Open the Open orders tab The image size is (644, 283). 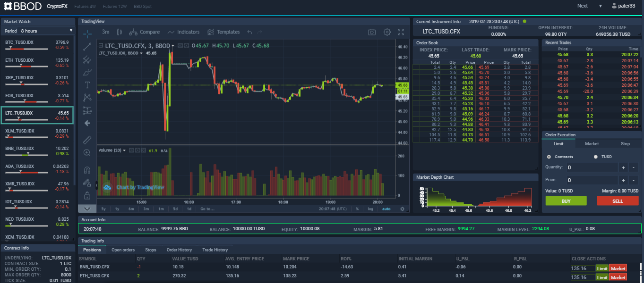point(123,250)
